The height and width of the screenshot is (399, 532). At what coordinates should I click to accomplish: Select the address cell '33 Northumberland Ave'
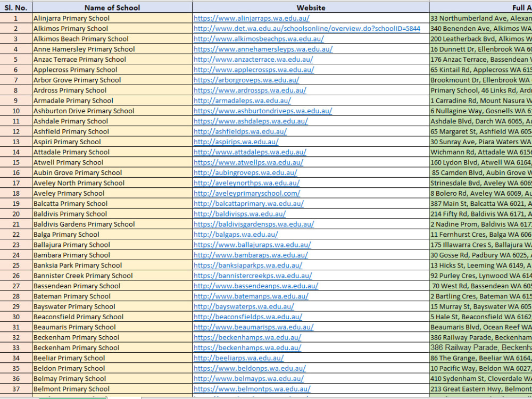tap(481, 18)
